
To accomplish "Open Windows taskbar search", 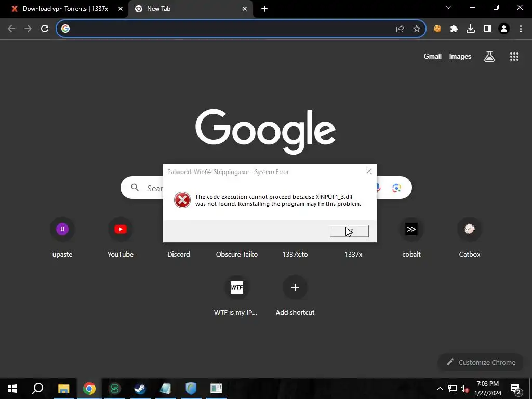I will tap(37, 389).
